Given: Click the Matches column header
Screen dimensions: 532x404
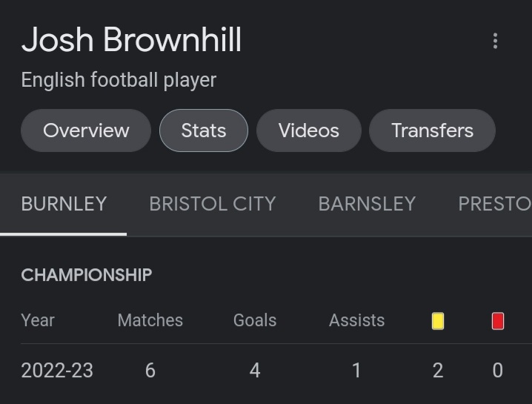Looking at the screenshot, I should point(150,320).
